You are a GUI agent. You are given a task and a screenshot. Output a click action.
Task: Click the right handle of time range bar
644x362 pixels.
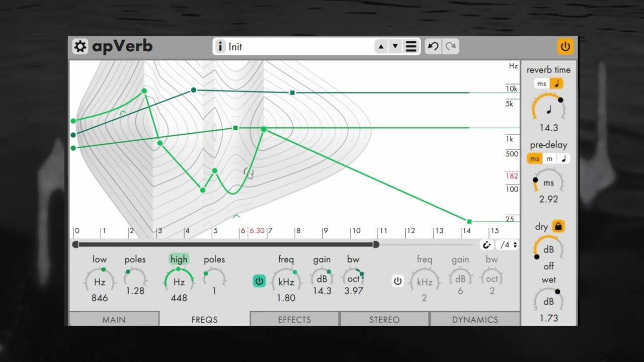pyautogui.click(x=376, y=244)
